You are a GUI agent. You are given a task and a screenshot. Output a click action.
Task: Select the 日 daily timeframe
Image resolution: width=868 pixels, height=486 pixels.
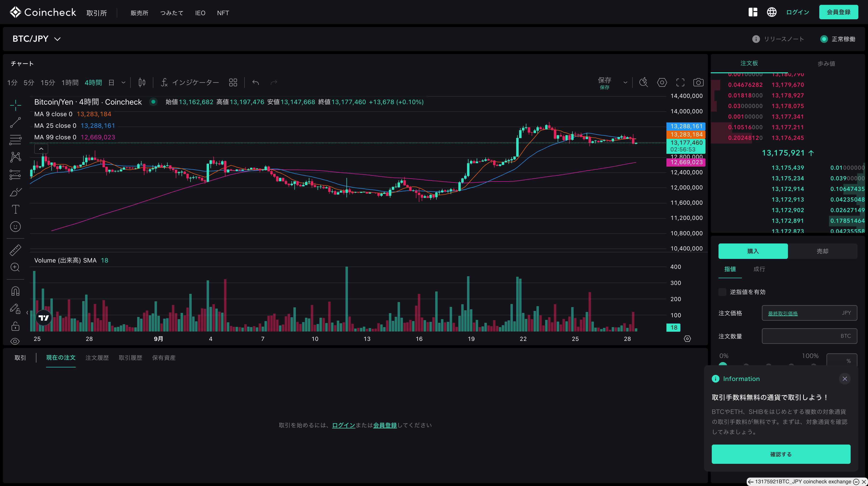(111, 82)
